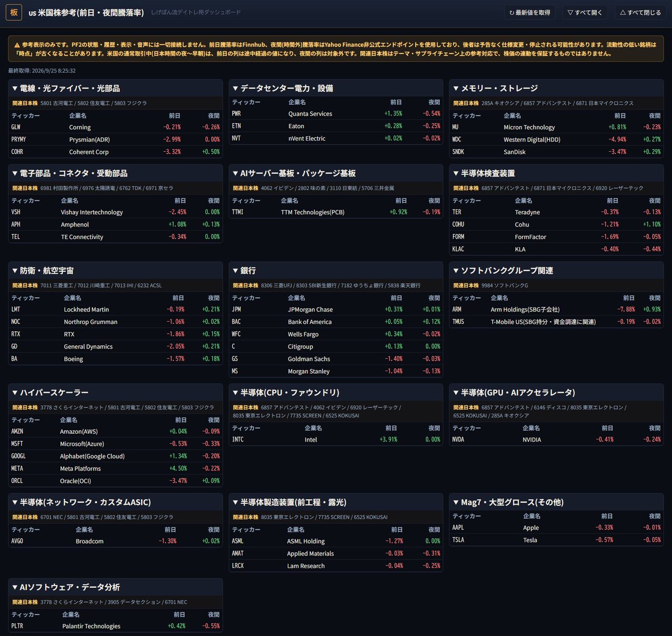Image resolution: width=672 pixels, height=636 pixels.
Task: Click the Northrop Grumman row name
Action: coord(91,322)
